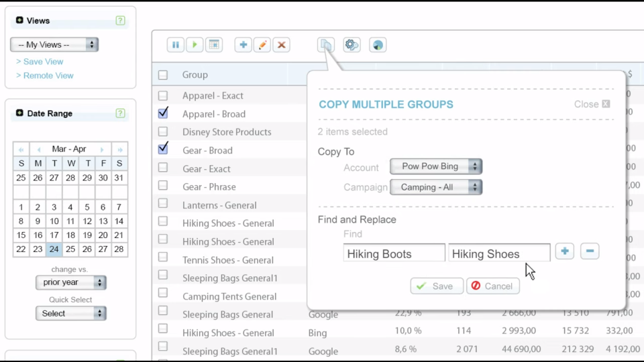Click the calendar jump forward double arrow

tap(120, 149)
